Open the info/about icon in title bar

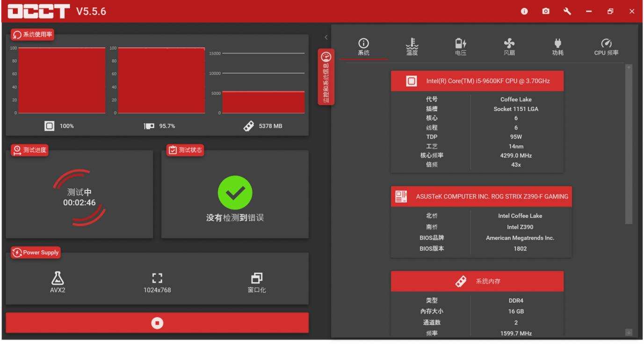[524, 11]
